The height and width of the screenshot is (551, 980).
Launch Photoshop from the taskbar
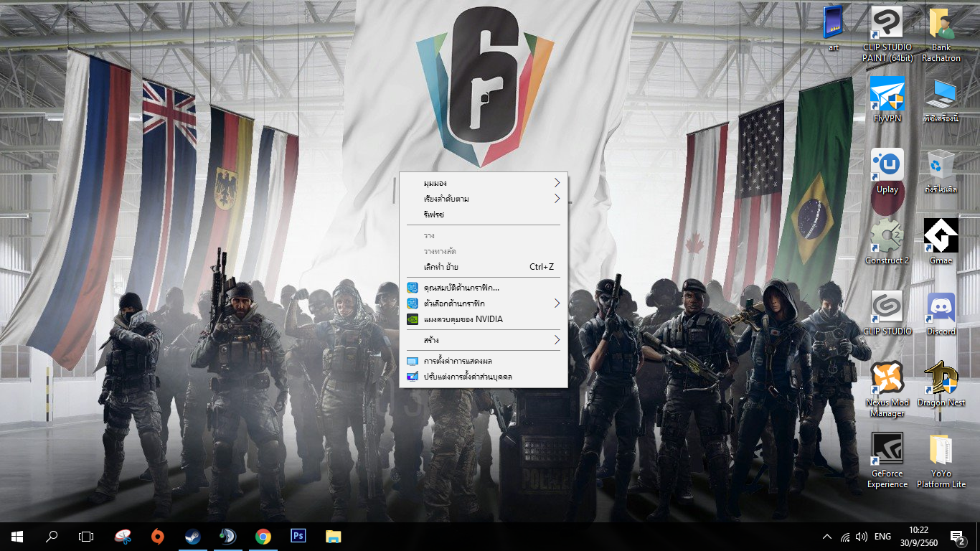click(x=298, y=537)
